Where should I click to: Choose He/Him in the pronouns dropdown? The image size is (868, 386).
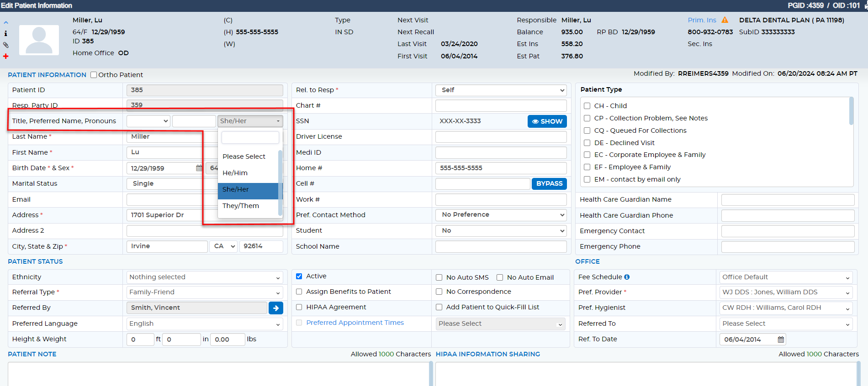pos(235,173)
